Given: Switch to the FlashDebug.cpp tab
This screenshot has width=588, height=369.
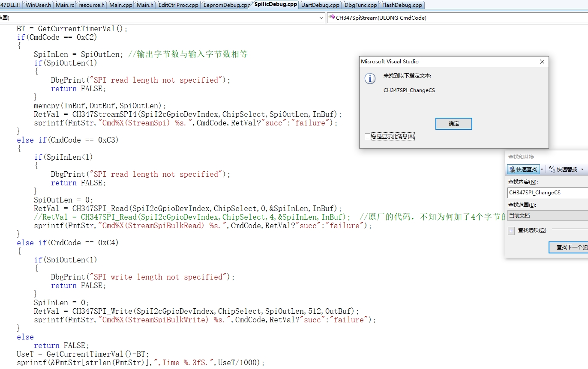Looking at the screenshot, I should point(402,5).
